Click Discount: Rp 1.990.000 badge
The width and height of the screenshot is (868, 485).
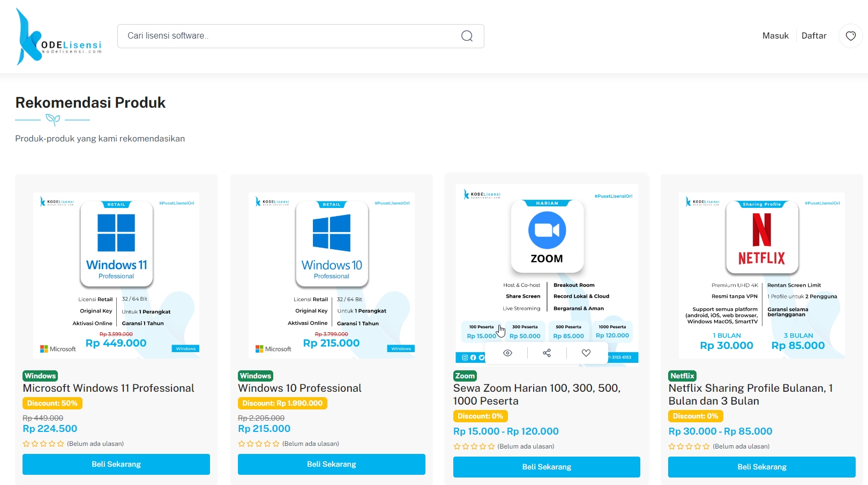click(282, 404)
